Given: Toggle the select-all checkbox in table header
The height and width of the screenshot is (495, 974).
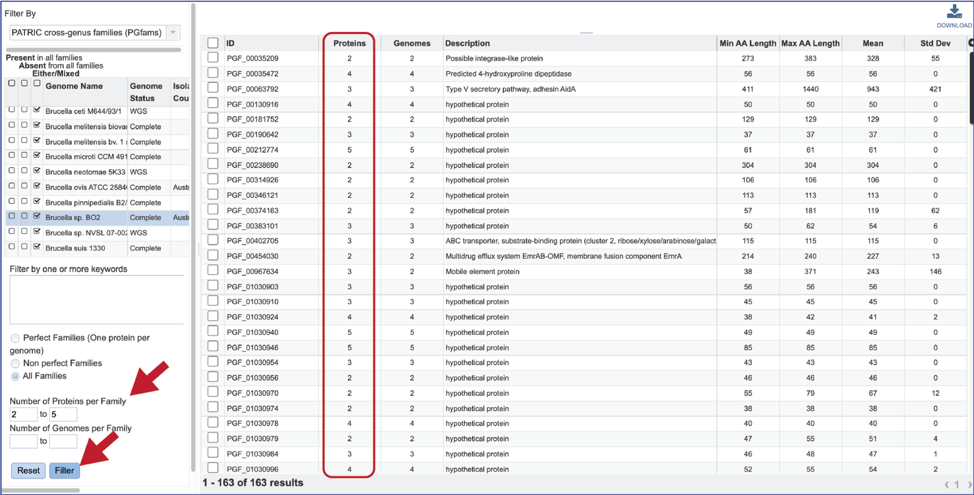Looking at the screenshot, I should (x=212, y=44).
